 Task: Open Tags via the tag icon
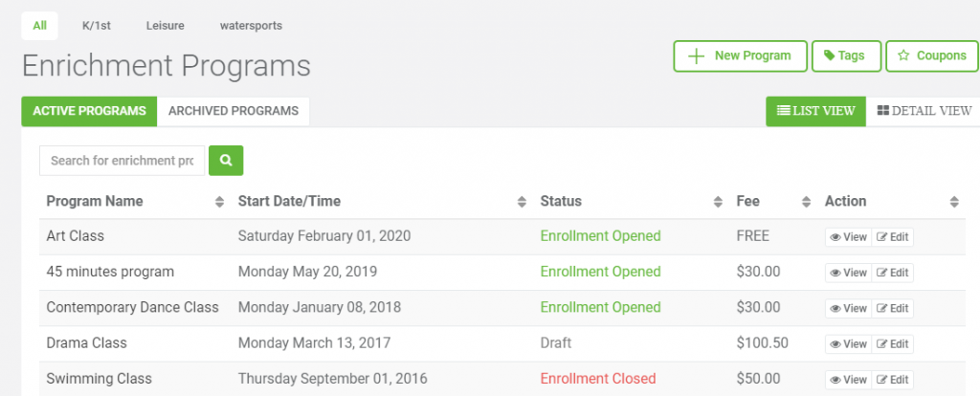point(830,55)
